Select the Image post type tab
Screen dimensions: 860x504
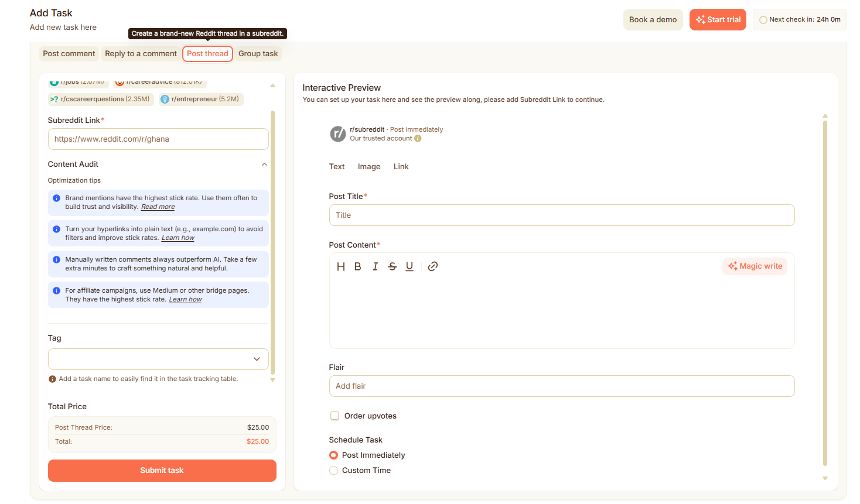[369, 167]
